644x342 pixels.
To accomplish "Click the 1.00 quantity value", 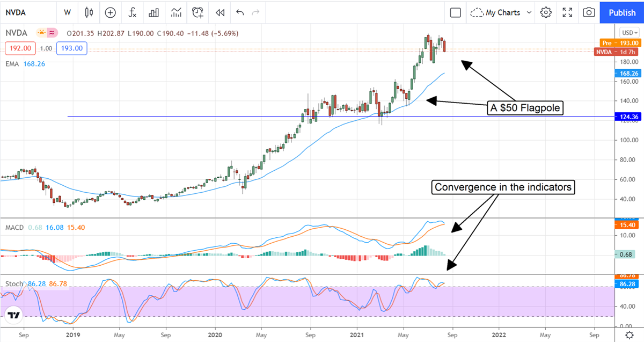I will tap(46, 48).
